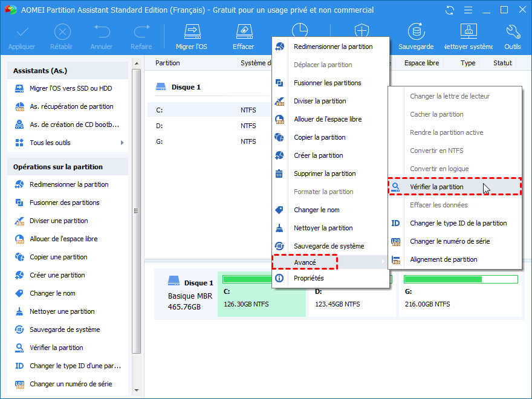The width and height of the screenshot is (532, 399).
Task: Choose Nettoyer la partition from context menu
Action: click(331, 229)
